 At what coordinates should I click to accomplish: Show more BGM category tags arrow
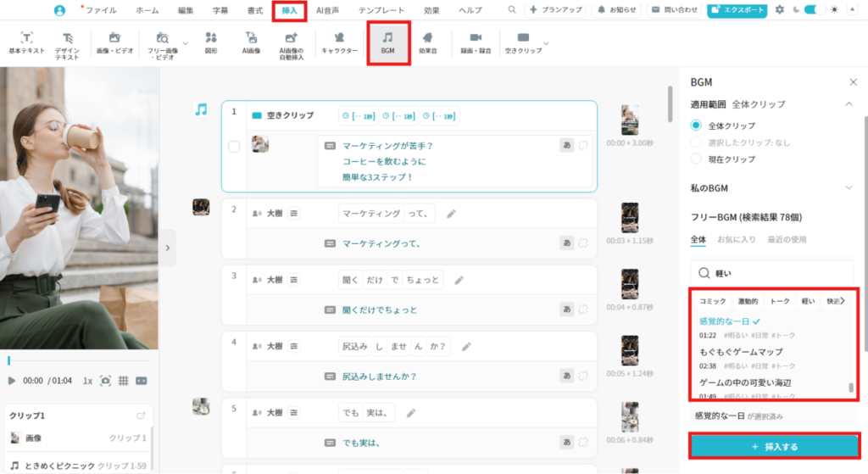pos(843,301)
